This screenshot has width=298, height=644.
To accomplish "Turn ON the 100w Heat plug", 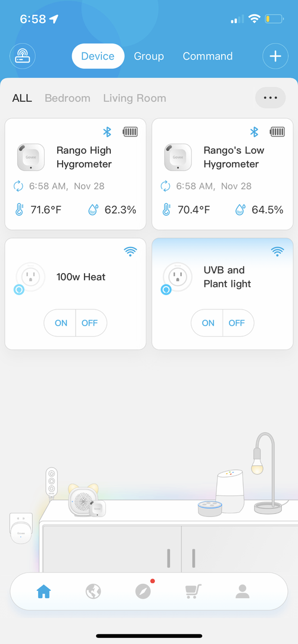I will (60, 323).
